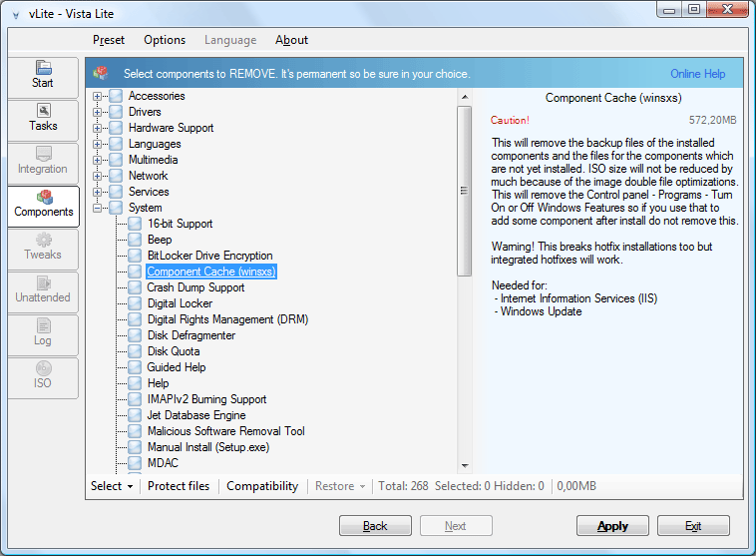Select the Digital Rights Management (DRM) item

[x=227, y=319]
